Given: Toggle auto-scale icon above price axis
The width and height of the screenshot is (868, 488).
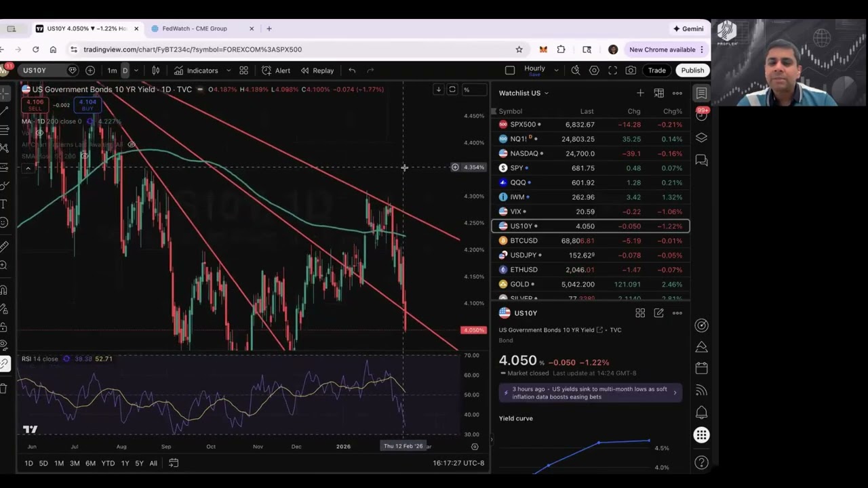Looking at the screenshot, I should click(452, 89).
